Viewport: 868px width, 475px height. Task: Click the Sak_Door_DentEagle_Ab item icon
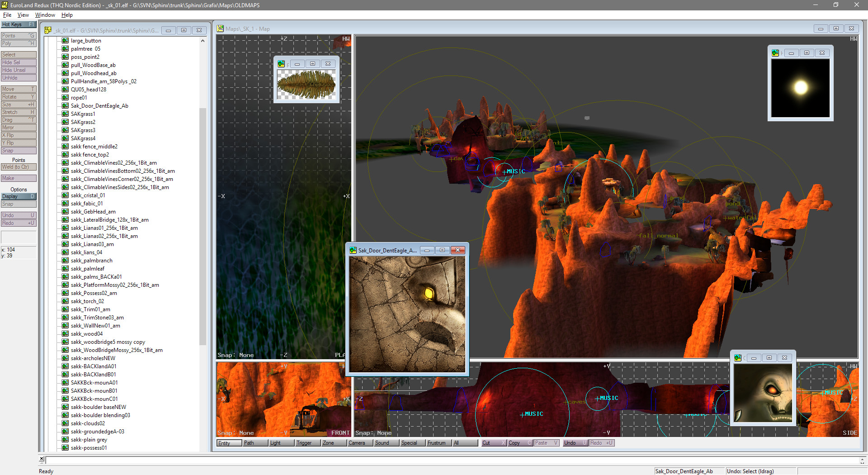tap(65, 106)
